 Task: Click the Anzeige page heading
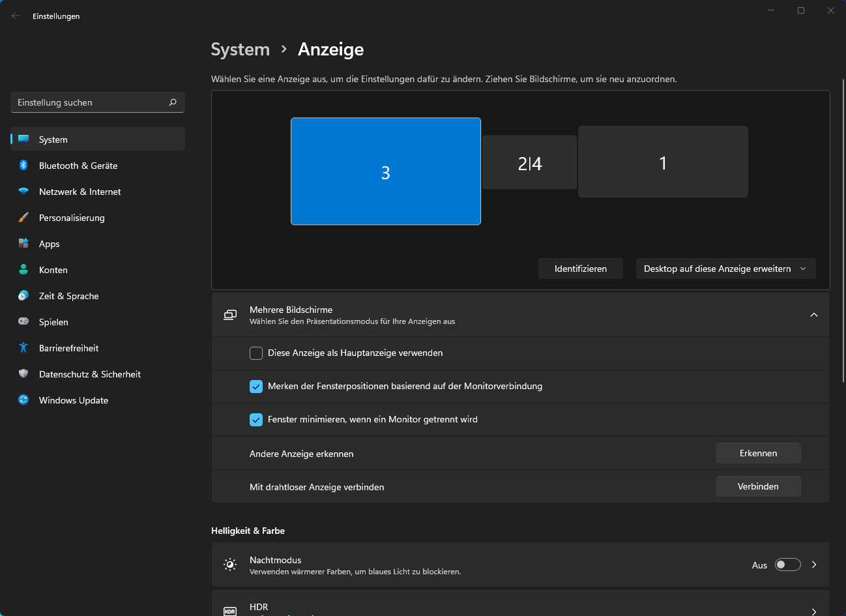tap(331, 50)
